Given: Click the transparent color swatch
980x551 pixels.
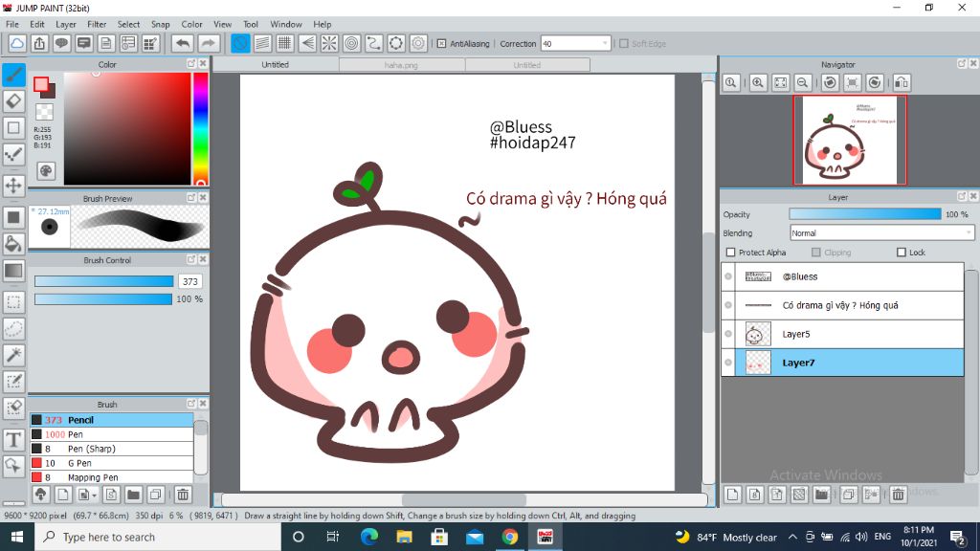Looking at the screenshot, I should [x=44, y=113].
